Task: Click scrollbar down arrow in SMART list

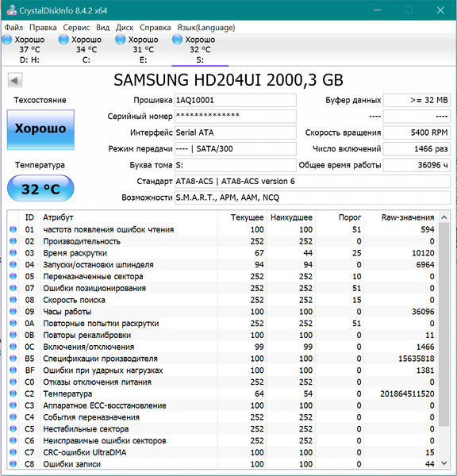Action: point(444,463)
